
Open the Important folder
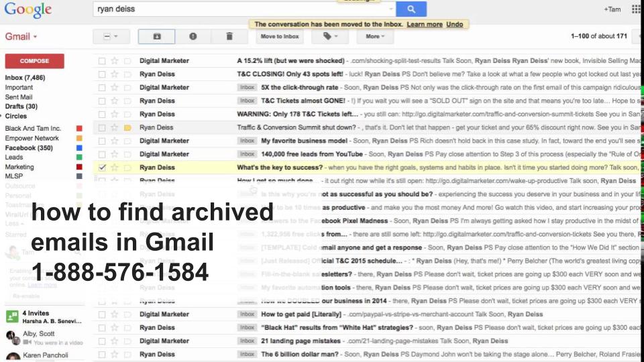(19, 87)
